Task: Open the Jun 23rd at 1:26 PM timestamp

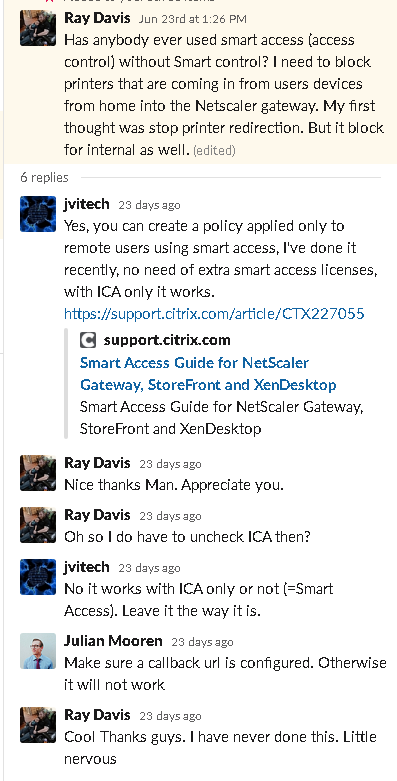Action: click(192, 19)
